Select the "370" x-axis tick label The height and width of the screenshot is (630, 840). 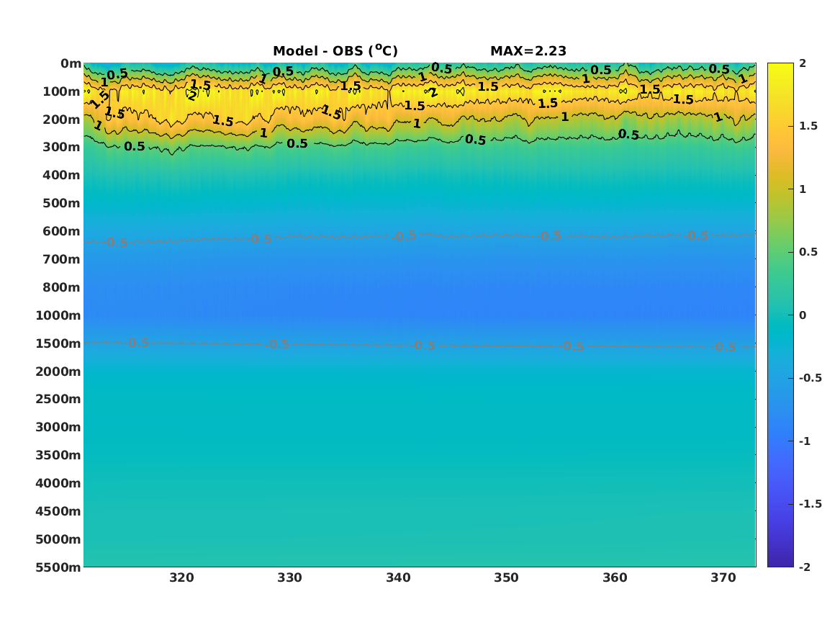723,577
